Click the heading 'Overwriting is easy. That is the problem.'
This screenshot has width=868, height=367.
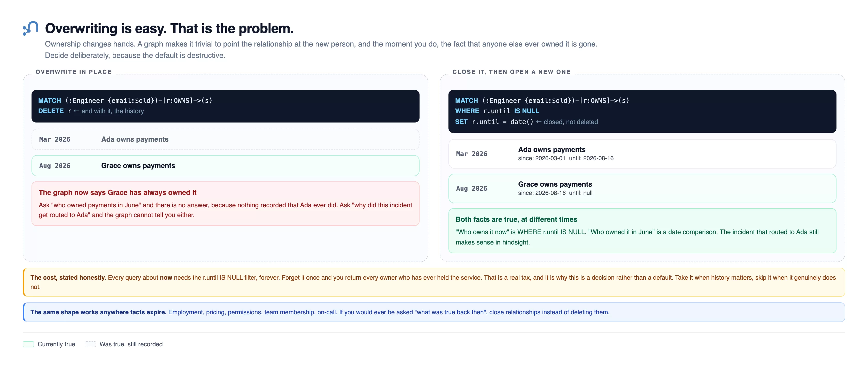(x=169, y=29)
